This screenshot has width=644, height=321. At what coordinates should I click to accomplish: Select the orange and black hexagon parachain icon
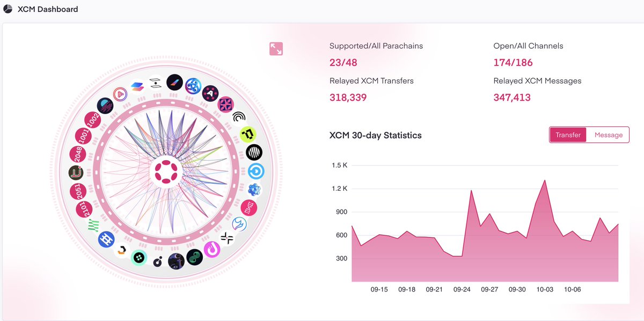coord(122,250)
